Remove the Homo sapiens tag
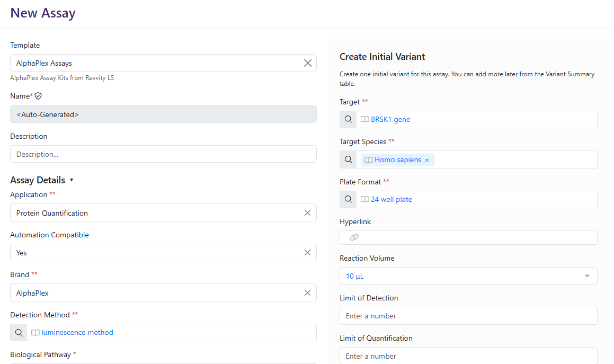The width and height of the screenshot is (614, 364). (x=427, y=160)
